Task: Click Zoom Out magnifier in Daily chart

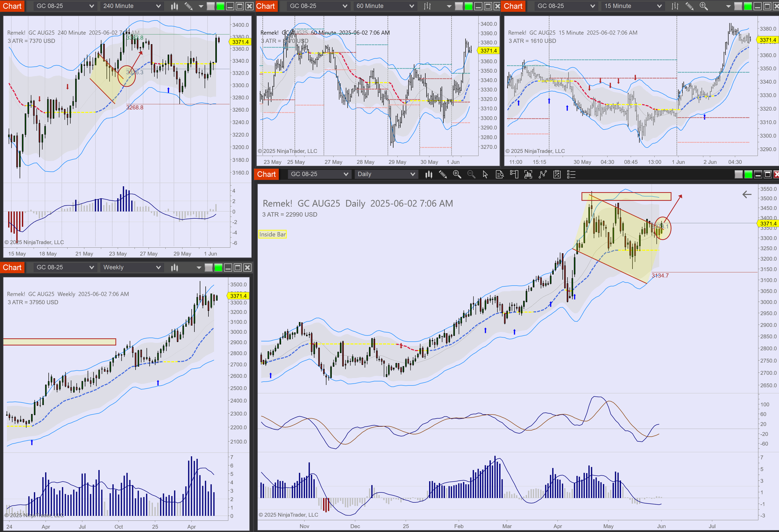Action: coord(471,174)
